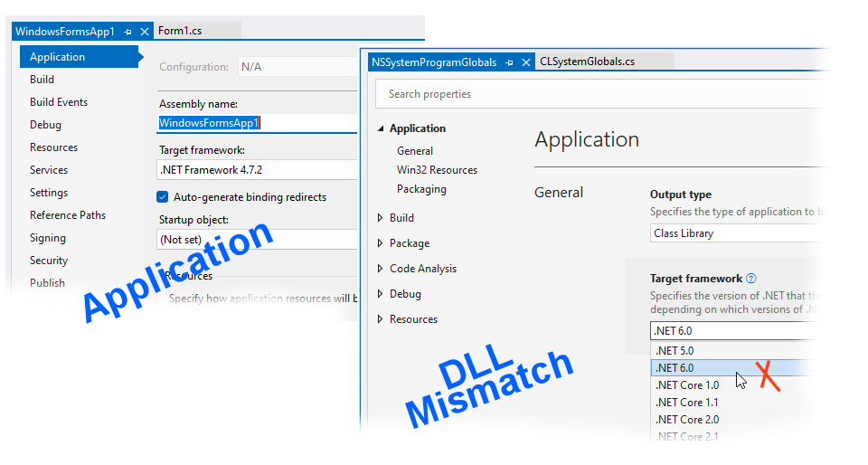Open Publish page
Viewport: 868px width, 465px height.
tap(47, 283)
